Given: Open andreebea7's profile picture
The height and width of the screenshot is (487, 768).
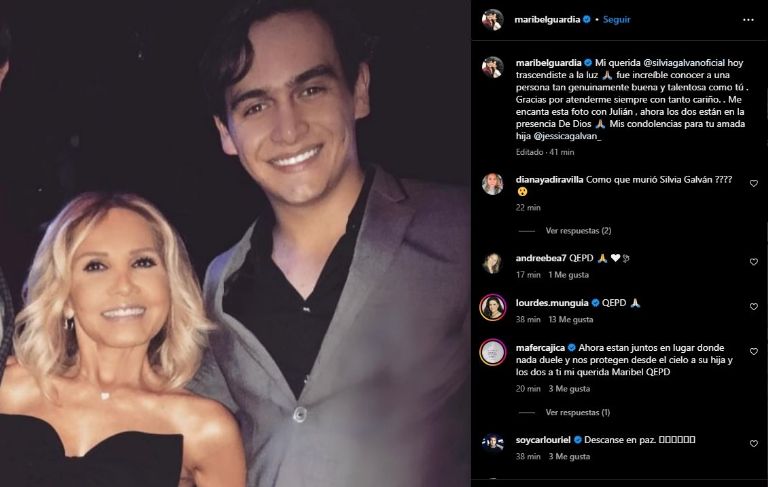Looking at the screenshot, I should point(491,262).
